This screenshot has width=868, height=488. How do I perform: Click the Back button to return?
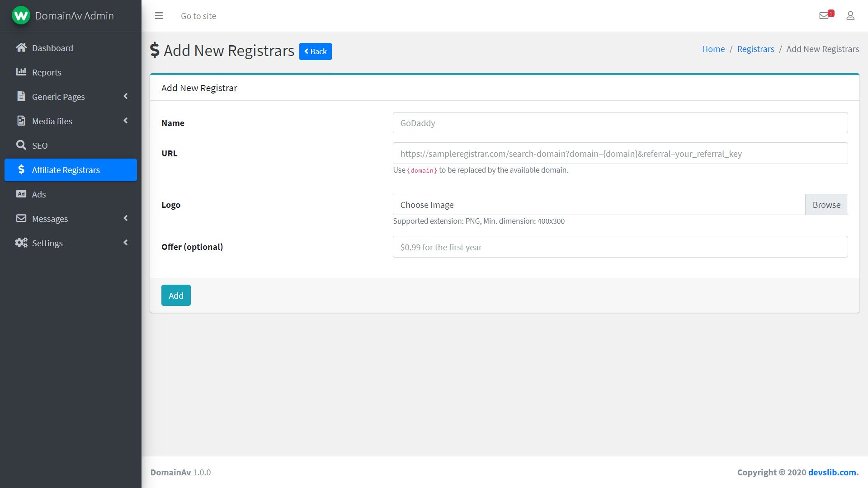316,51
